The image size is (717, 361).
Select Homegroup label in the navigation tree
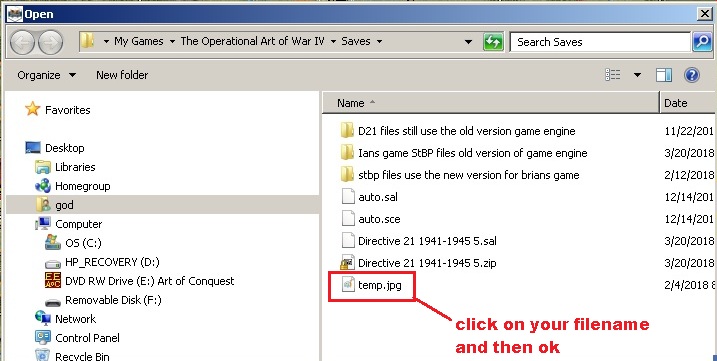[x=82, y=186]
